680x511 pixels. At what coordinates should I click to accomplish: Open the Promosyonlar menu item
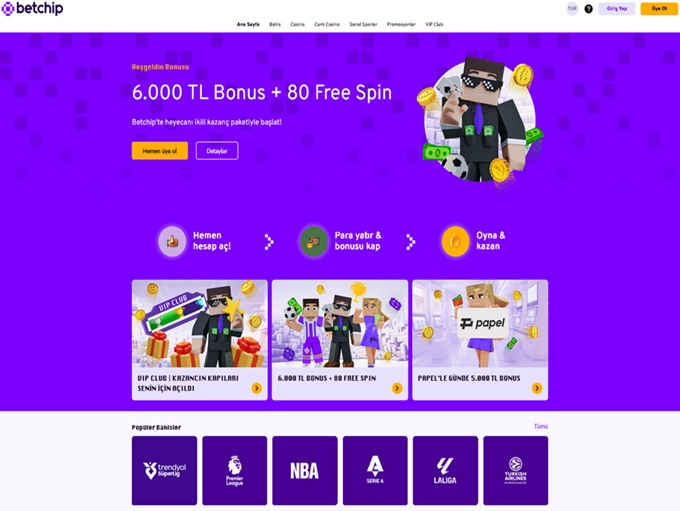[x=401, y=24]
